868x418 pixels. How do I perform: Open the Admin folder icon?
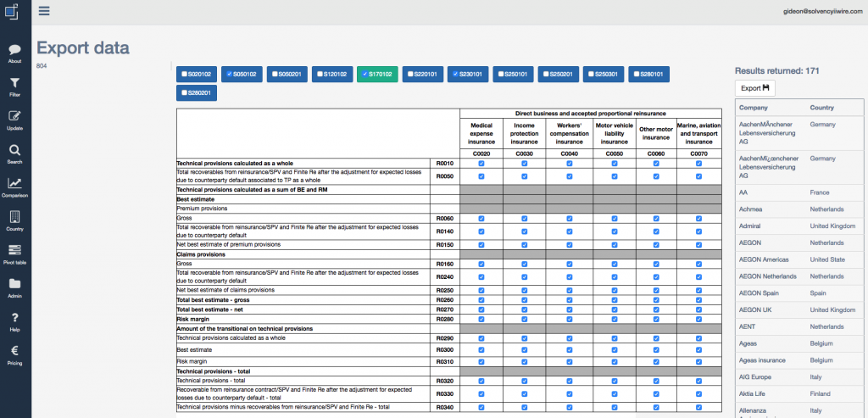(x=14, y=284)
